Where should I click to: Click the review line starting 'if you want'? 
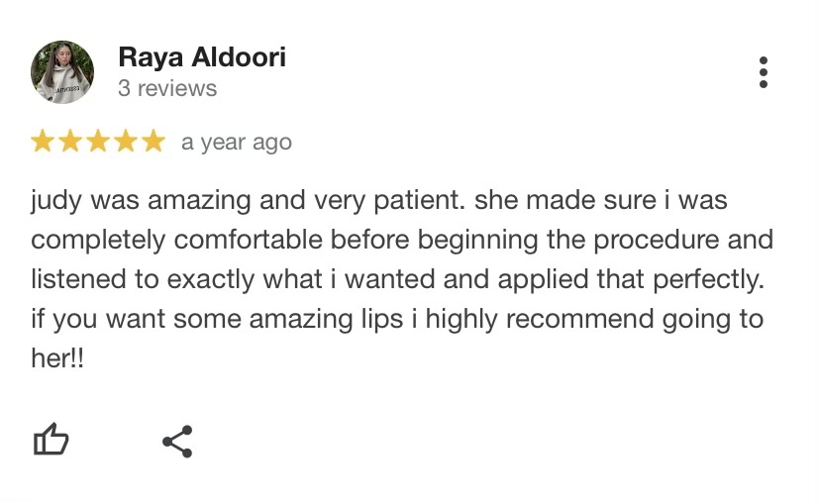[x=397, y=319]
